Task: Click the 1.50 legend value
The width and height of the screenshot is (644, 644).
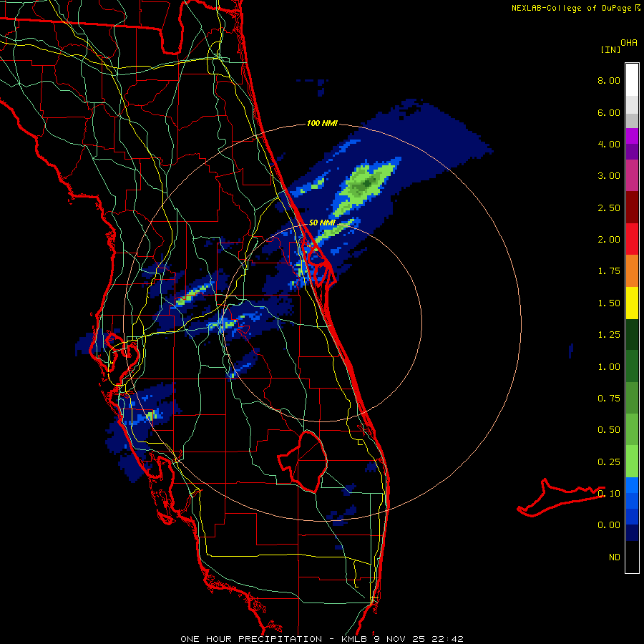Action: [609, 303]
